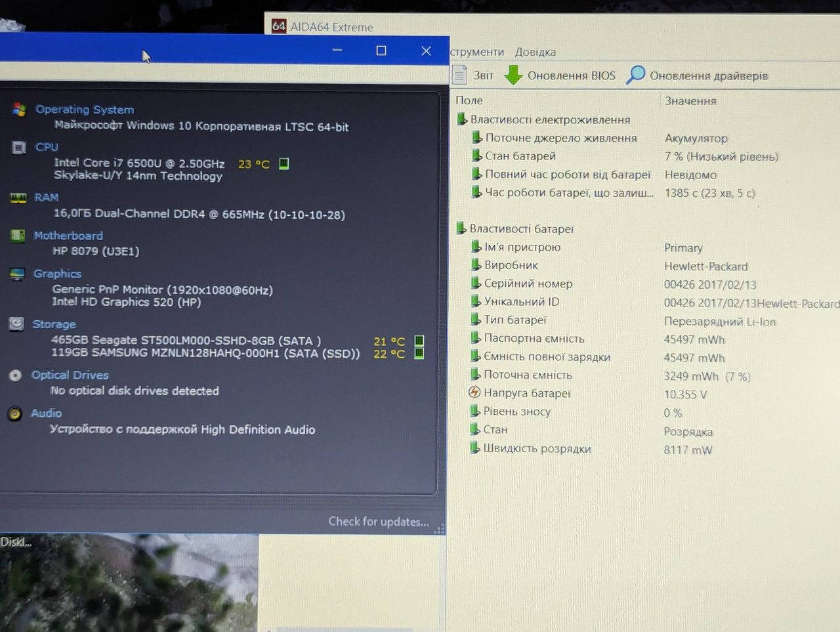Image resolution: width=840 pixels, height=632 pixels.
Task: Click the Graphics monitor icon
Action: 17,274
